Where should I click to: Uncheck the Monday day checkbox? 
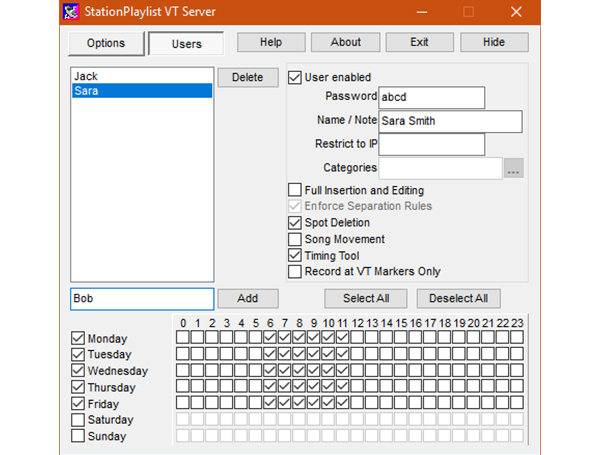[78, 338]
